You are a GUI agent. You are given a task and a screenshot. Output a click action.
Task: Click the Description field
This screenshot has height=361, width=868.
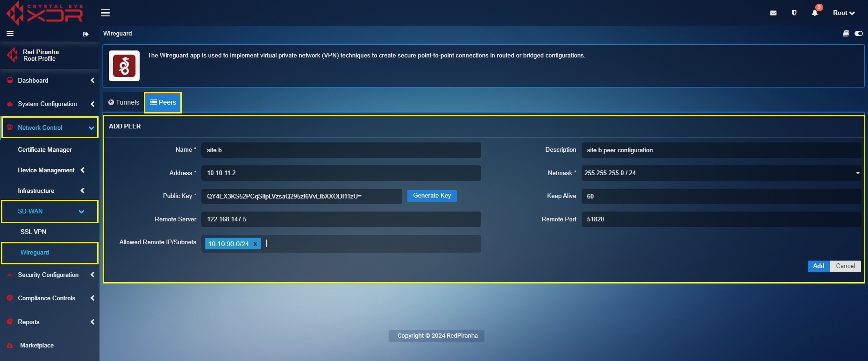coord(721,150)
